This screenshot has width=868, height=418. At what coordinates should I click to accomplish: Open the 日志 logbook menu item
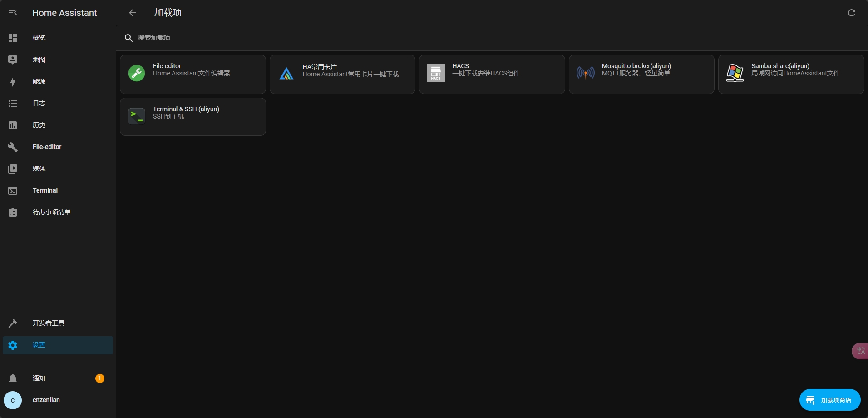coord(58,103)
